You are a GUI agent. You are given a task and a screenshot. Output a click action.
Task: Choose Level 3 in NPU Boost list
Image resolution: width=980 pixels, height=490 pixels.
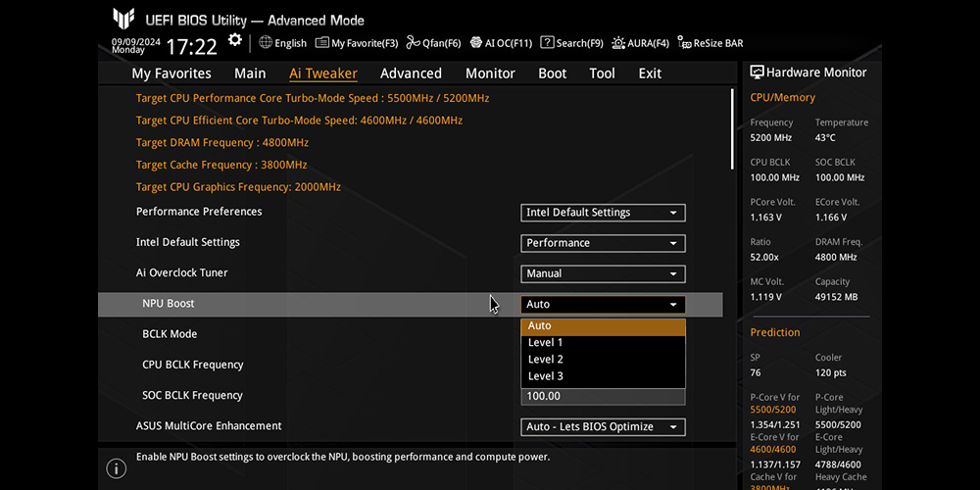coord(603,376)
